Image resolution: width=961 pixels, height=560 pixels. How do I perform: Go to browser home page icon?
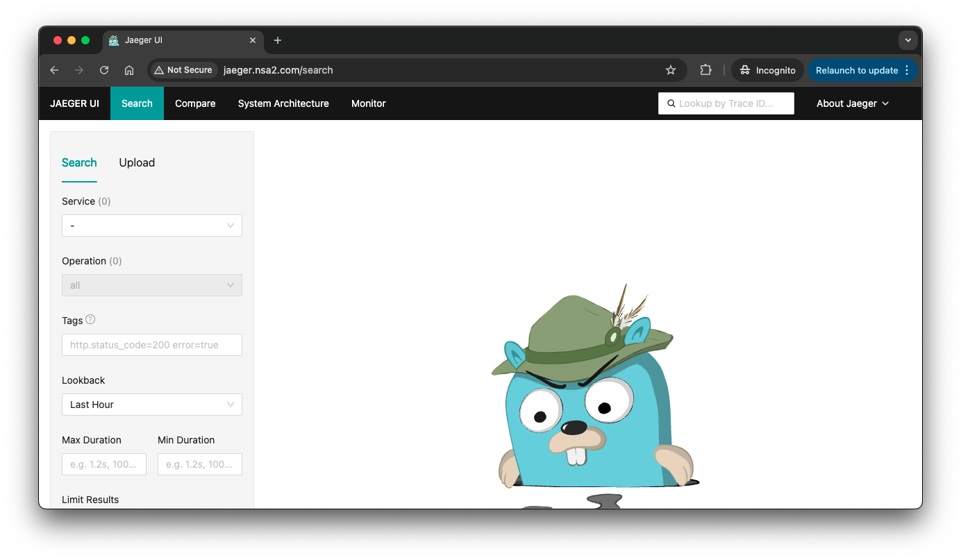coord(129,70)
